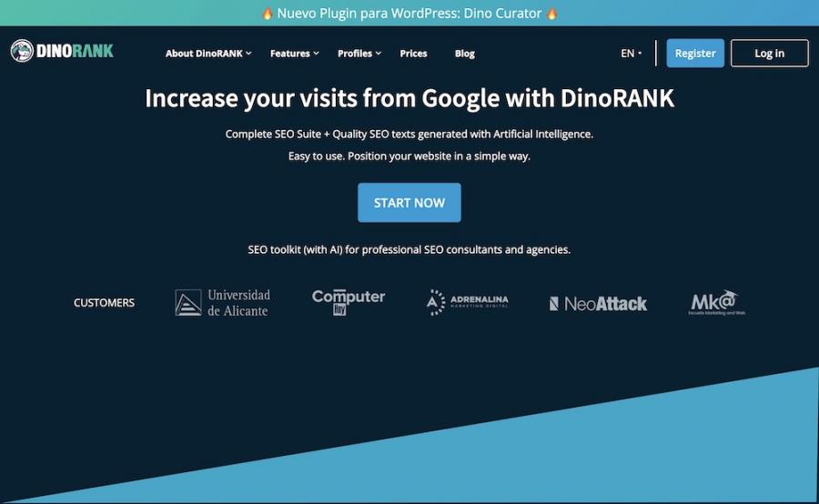Click the 'Easy to use. Position your website' text

409,156
